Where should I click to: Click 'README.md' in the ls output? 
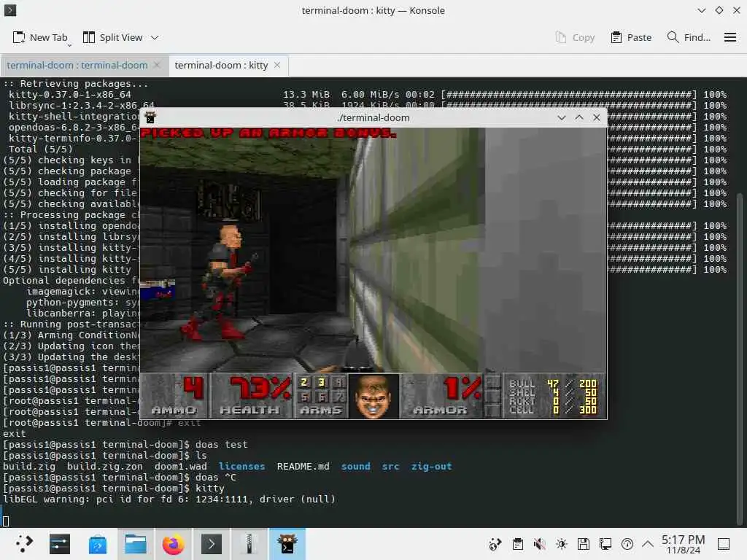[x=303, y=466]
